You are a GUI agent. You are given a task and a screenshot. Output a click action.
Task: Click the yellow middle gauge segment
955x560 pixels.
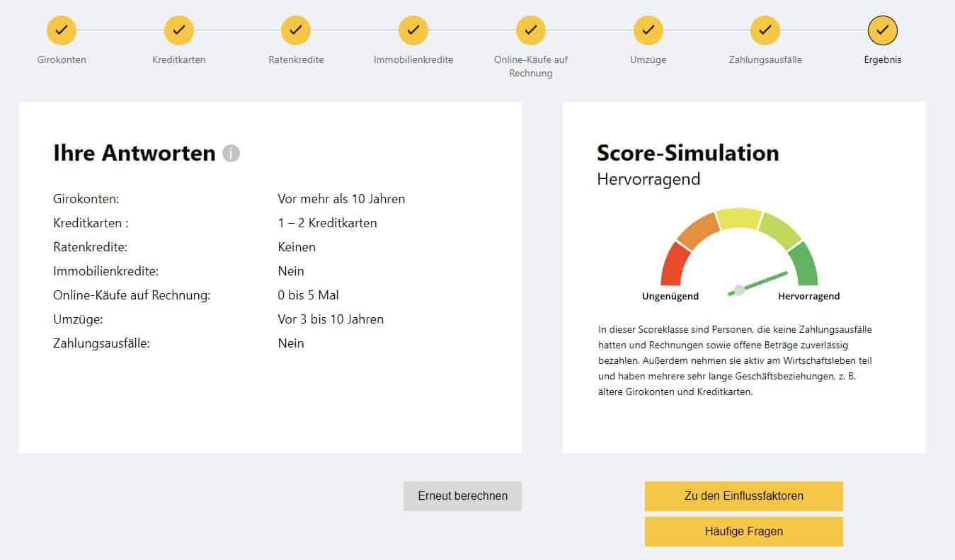pyautogui.click(x=739, y=219)
